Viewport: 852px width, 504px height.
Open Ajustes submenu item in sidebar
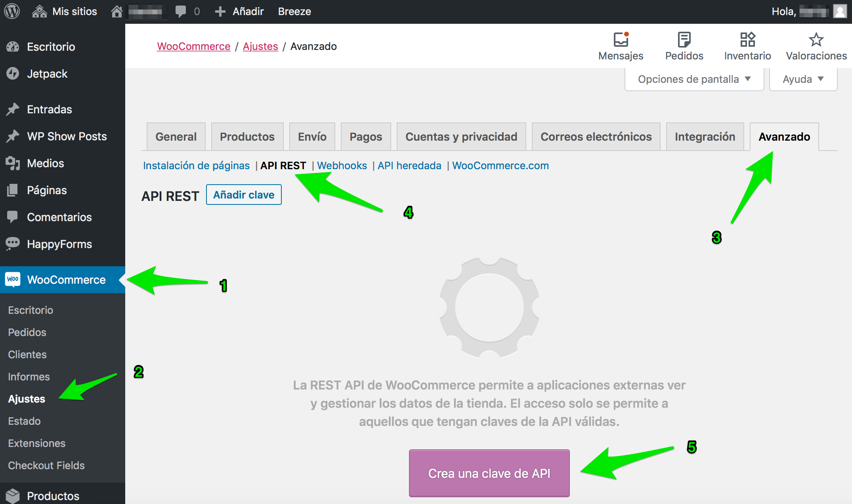pyautogui.click(x=27, y=399)
